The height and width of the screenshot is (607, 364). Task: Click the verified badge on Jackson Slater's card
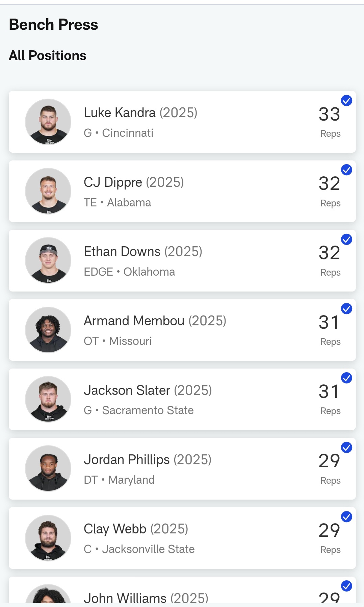(x=346, y=378)
